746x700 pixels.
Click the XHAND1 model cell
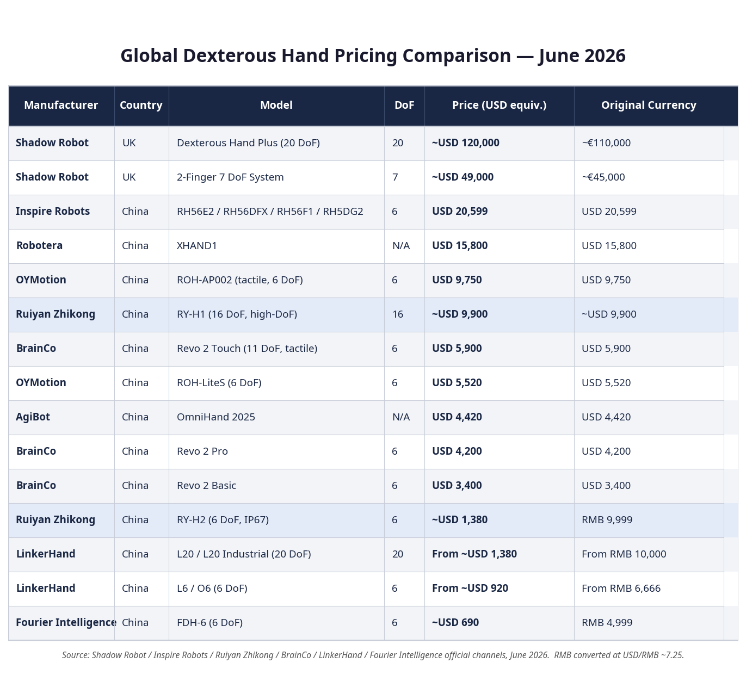tap(276, 246)
